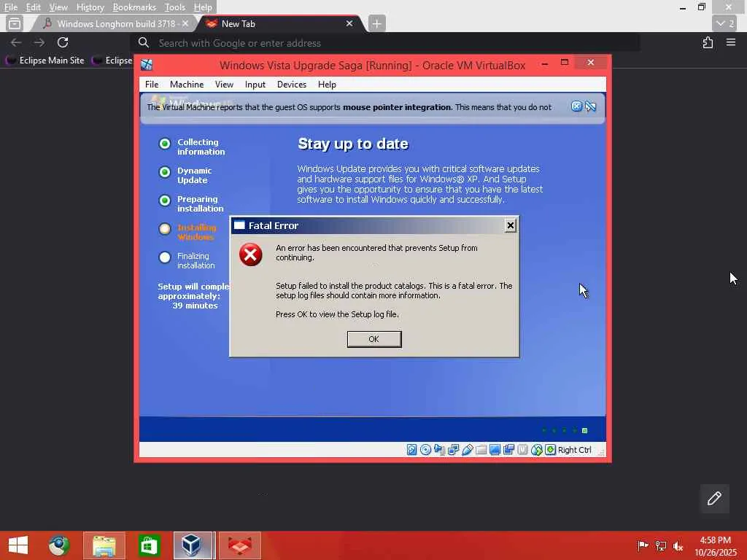
Task: Open the browser tab overview icon beside the tabs
Action: click(15, 23)
